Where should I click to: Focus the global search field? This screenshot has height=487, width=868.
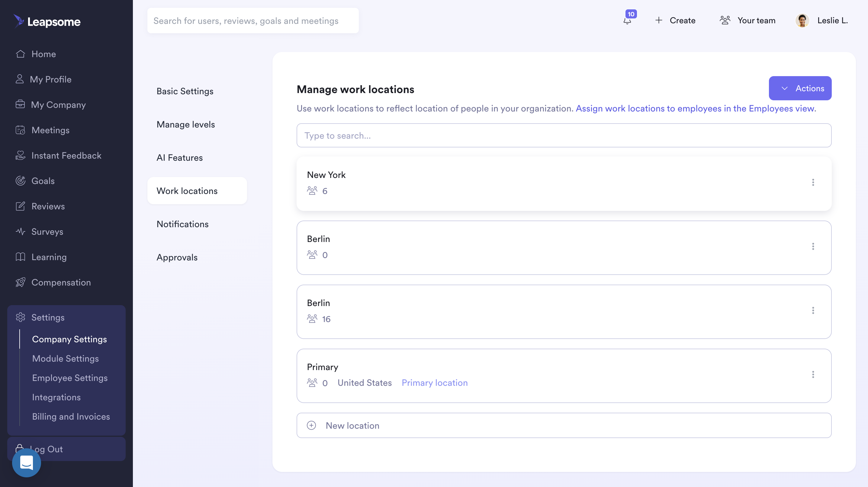(253, 21)
